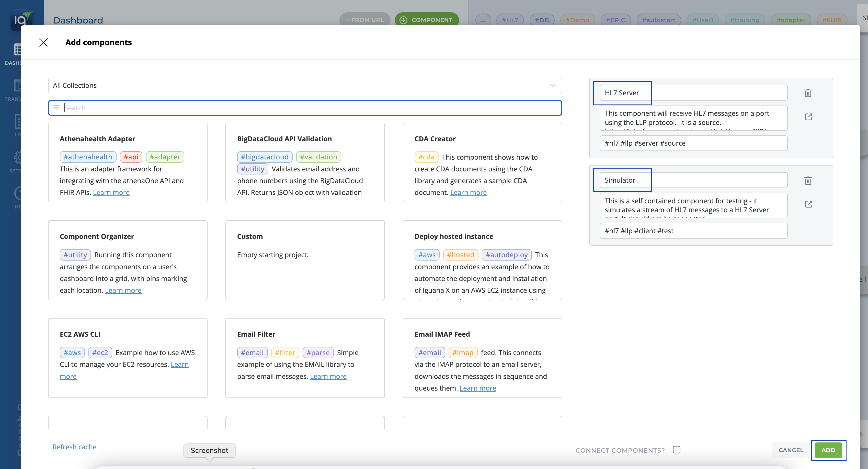
Task: Click the #parse tag
Action: (x=318, y=353)
